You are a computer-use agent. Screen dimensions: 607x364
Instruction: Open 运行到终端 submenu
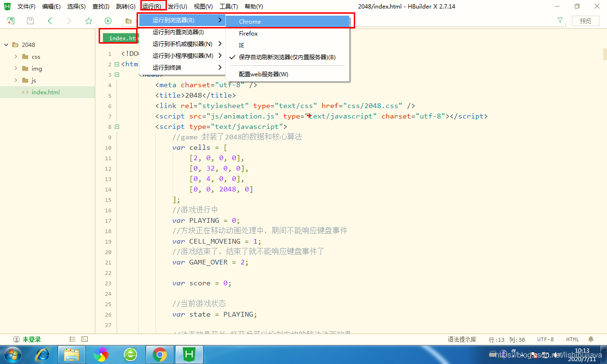[182, 68]
